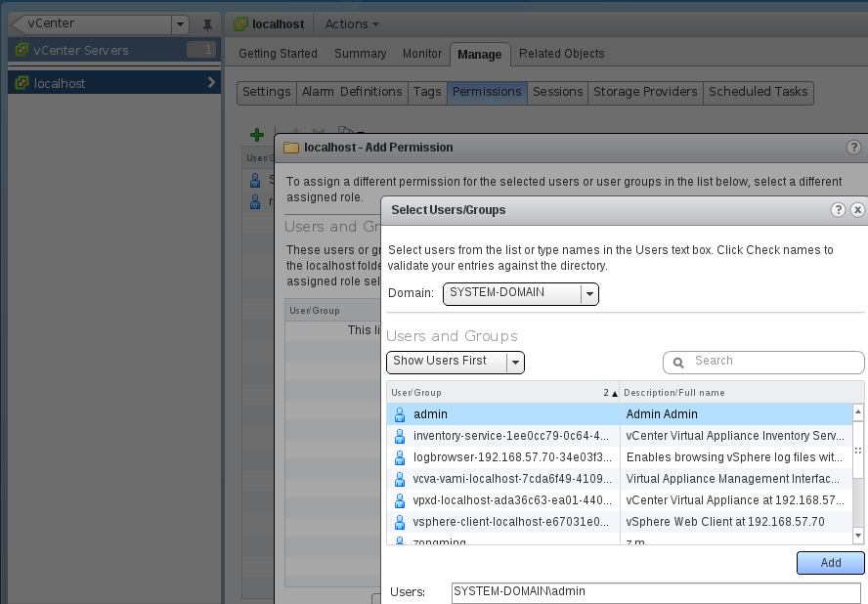Click the user icon next to admin
Screen dimensions: 868x604
pyautogui.click(x=400, y=414)
